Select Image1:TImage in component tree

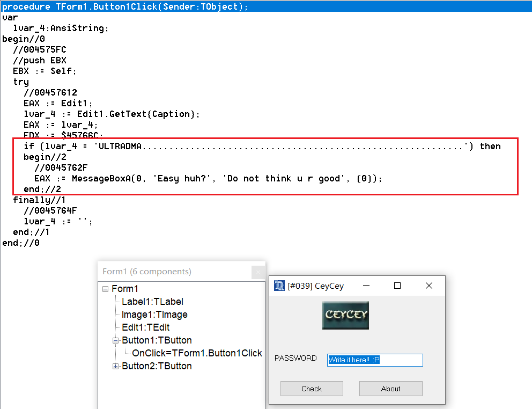click(x=154, y=315)
